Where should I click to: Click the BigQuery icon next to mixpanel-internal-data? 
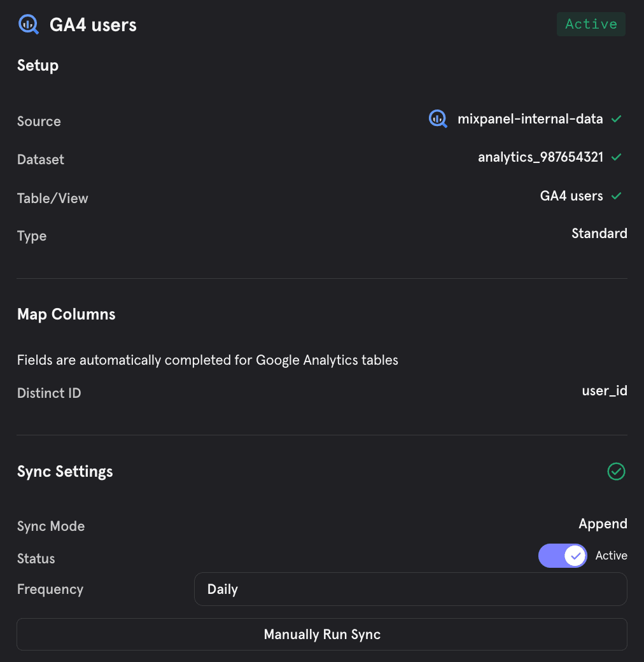click(x=438, y=118)
